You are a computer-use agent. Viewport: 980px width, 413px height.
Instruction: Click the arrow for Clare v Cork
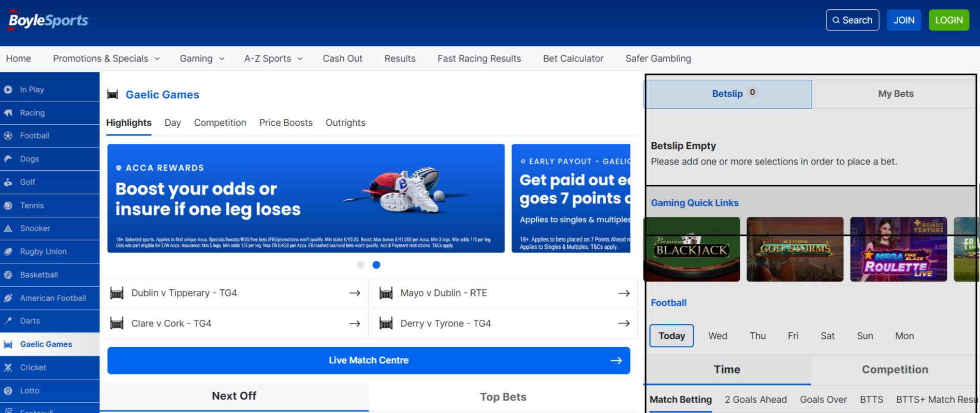(355, 323)
